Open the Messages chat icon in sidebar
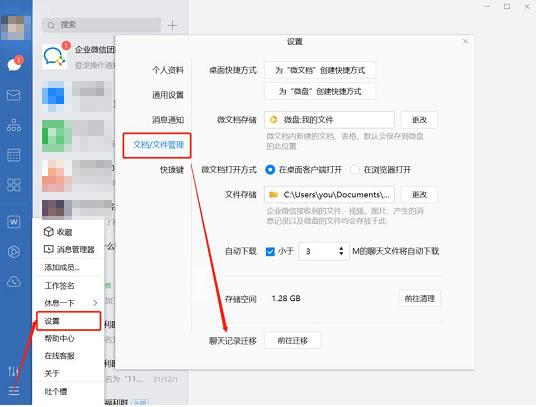 [x=15, y=64]
